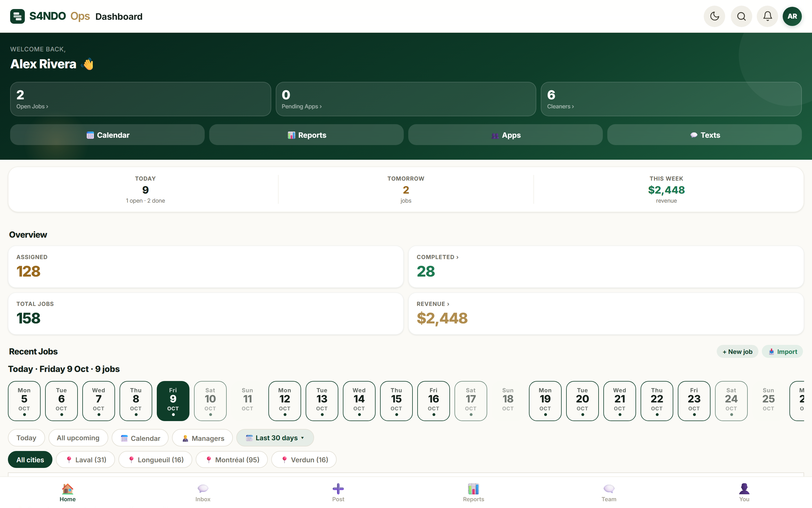
Task: Open the Inbox tab
Action: pyautogui.click(x=203, y=492)
